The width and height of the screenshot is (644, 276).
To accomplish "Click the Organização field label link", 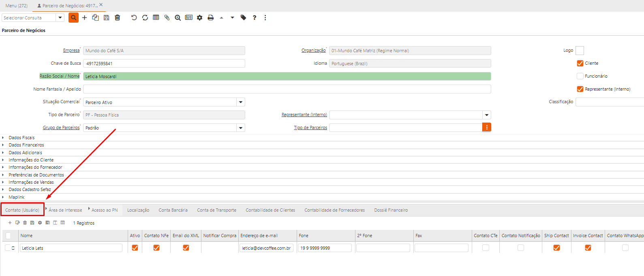I will [x=313, y=51].
